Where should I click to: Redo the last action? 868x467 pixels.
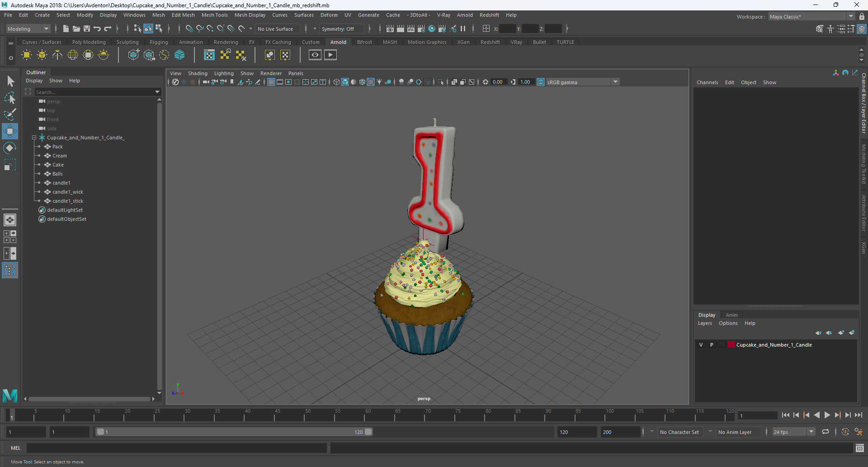tap(108, 29)
